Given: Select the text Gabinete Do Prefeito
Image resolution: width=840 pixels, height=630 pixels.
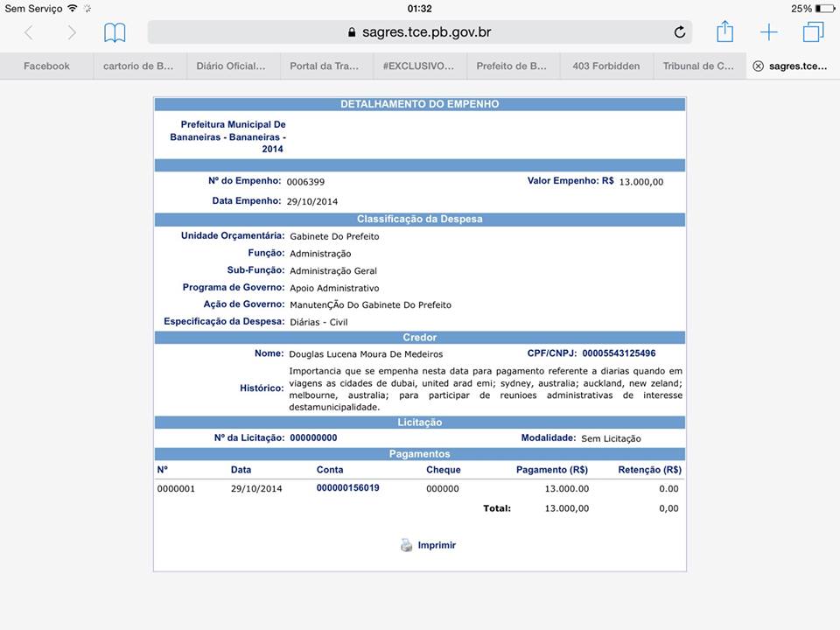Looking at the screenshot, I should [x=334, y=236].
